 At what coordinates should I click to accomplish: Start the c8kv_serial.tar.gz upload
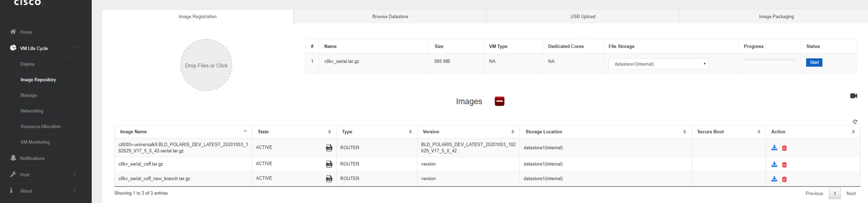tap(814, 62)
